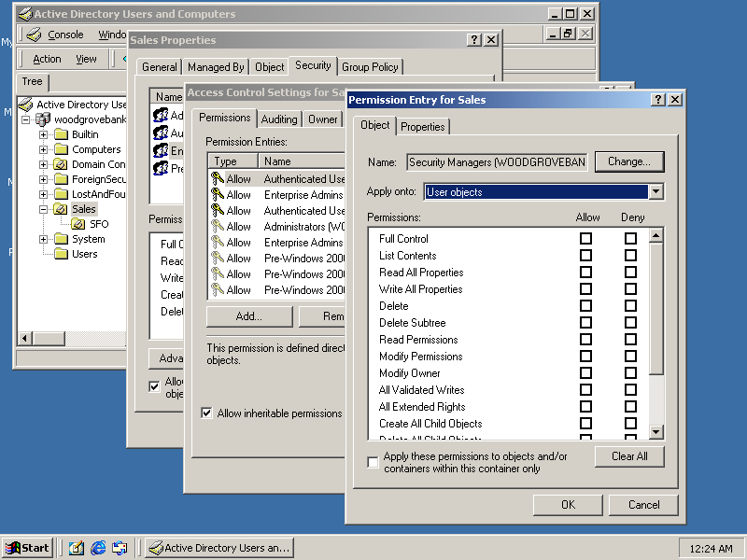Click the help question mark in Permission Entry
The height and width of the screenshot is (560, 747).
(657, 100)
